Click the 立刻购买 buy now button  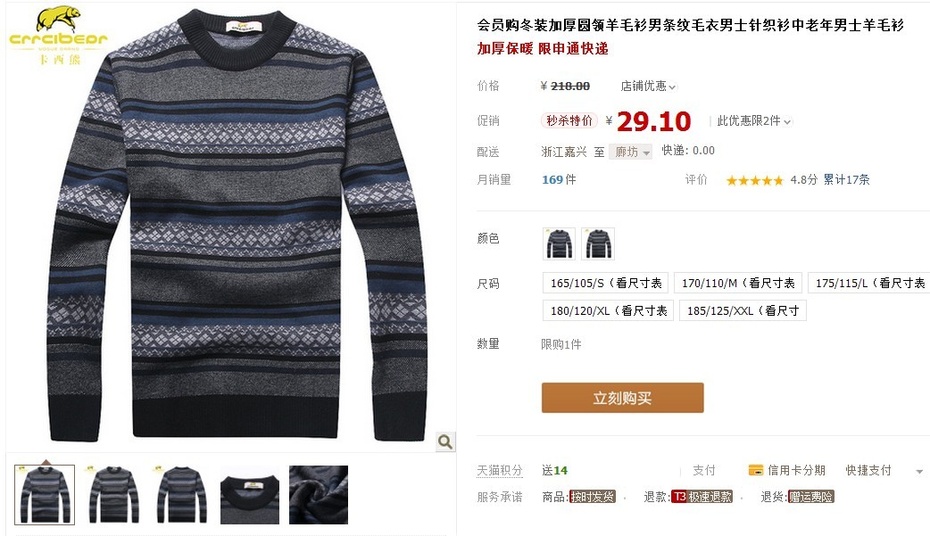tap(622, 398)
